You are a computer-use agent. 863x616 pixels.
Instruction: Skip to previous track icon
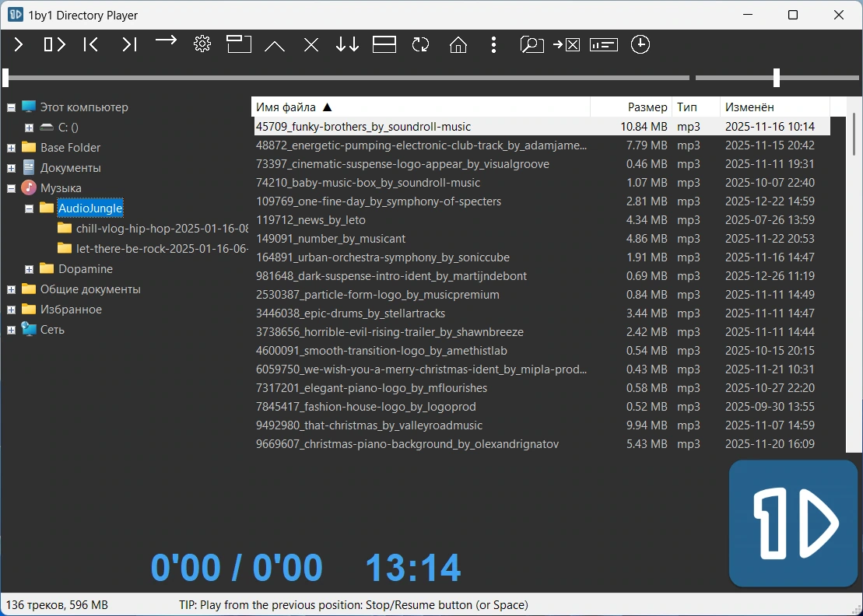click(x=91, y=44)
